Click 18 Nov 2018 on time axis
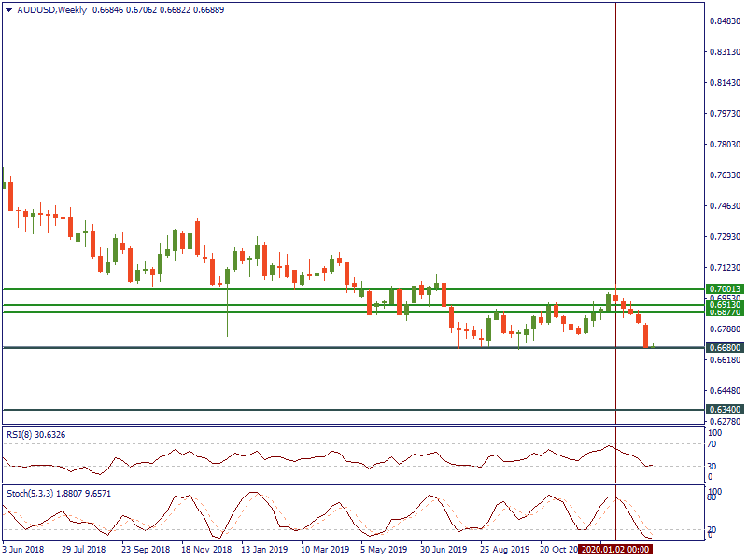 pyautogui.click(x=205, y=550)
